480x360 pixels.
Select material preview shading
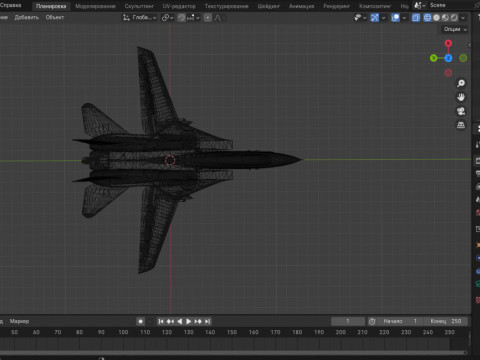pos(445,18)
